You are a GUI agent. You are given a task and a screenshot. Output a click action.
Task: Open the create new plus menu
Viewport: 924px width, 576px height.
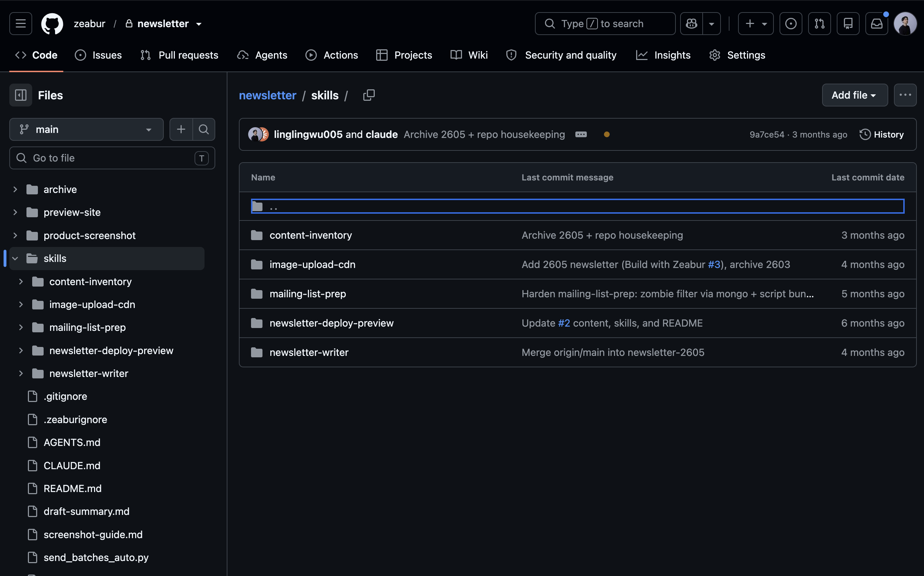(x=756, y=24)
